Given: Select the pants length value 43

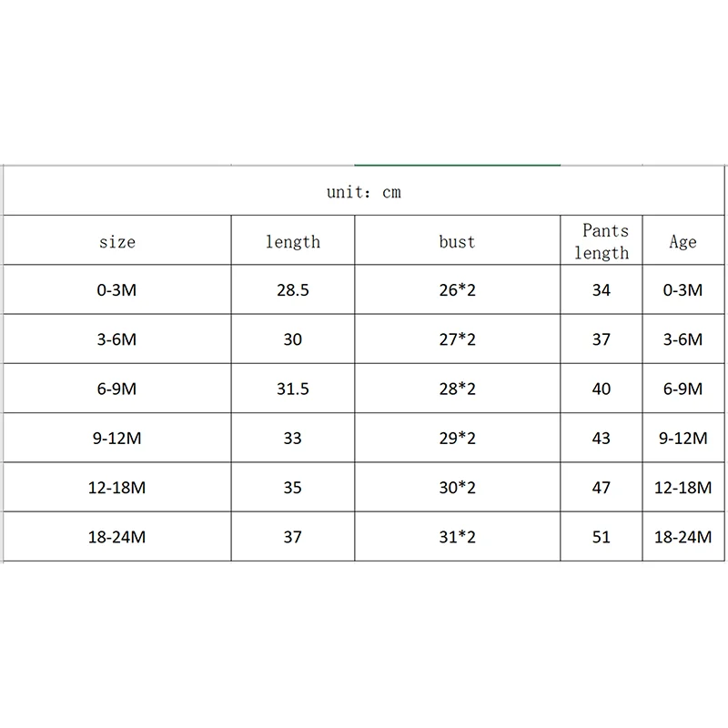Looking at the screenshot, I should [602, 438].
